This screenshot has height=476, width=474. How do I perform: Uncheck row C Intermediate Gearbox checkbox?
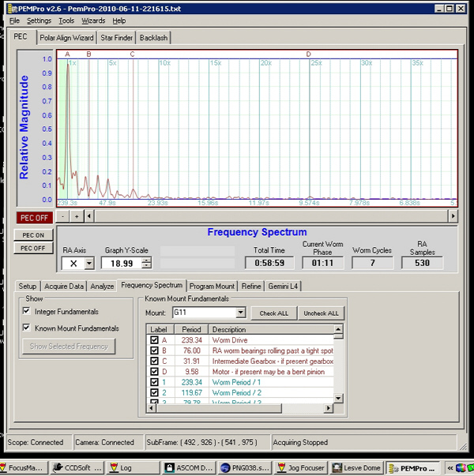coord(154,361)
